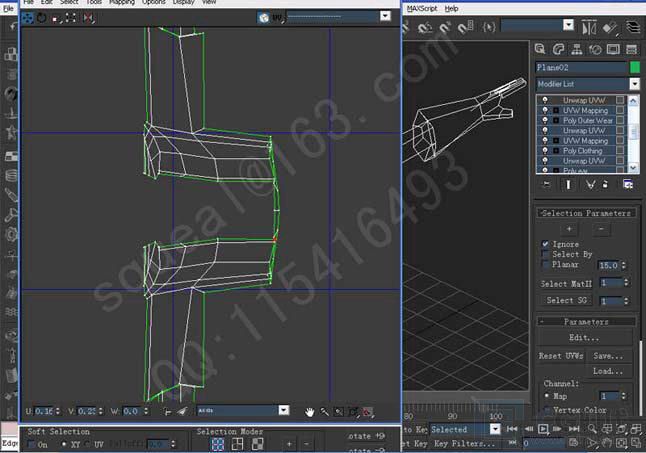
Task: Click the Zoom Region tool in UV editor
Action: pyautogui.click(x=339, y=411)
